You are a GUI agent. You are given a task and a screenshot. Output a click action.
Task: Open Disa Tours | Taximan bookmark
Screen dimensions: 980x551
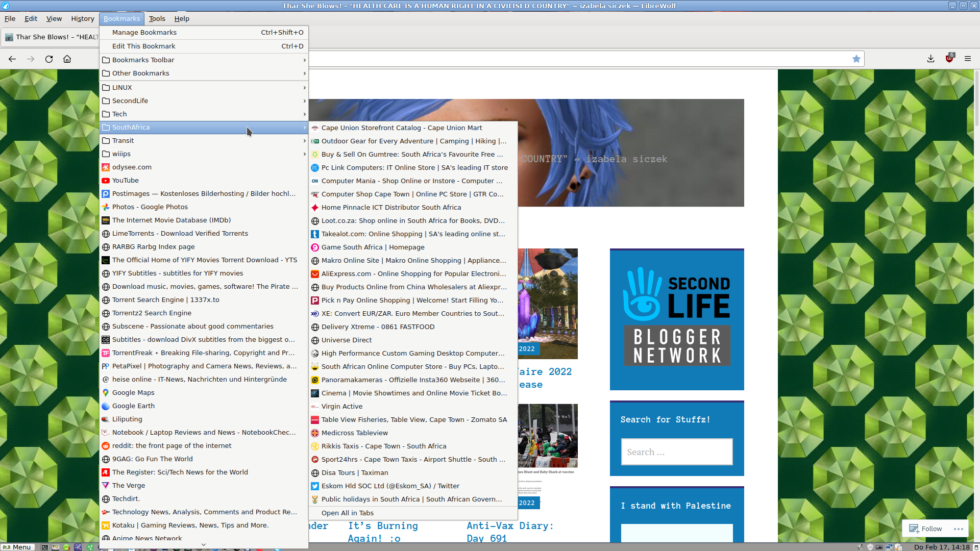coord(413,473)
